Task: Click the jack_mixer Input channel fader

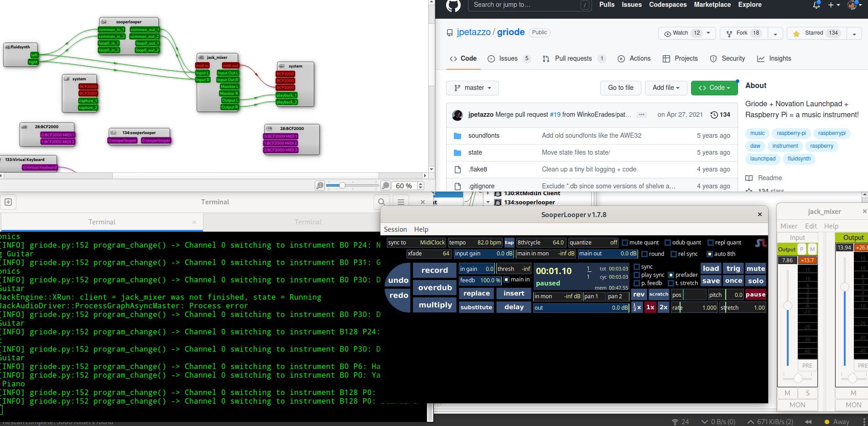Action: pos(788,306)
